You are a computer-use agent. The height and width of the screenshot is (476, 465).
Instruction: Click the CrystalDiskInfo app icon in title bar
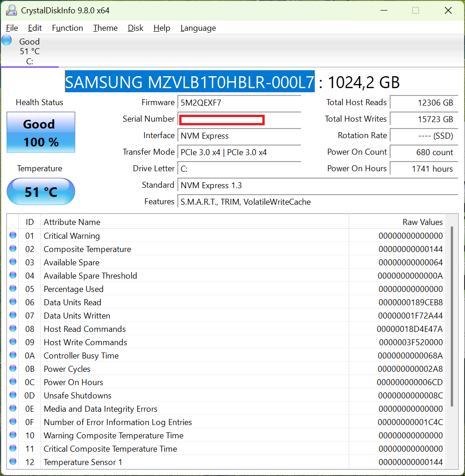click(x=11, y=10)
